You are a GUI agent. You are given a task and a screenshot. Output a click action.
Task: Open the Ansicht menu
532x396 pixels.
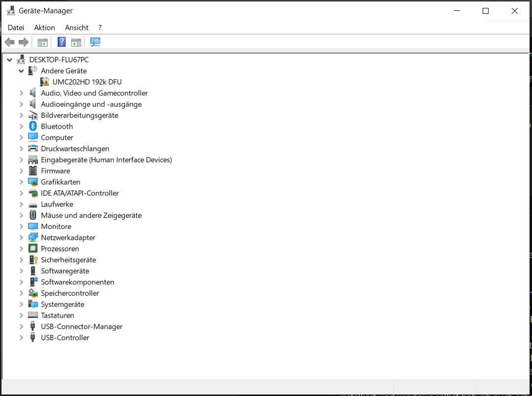click(x=76, y=28)
